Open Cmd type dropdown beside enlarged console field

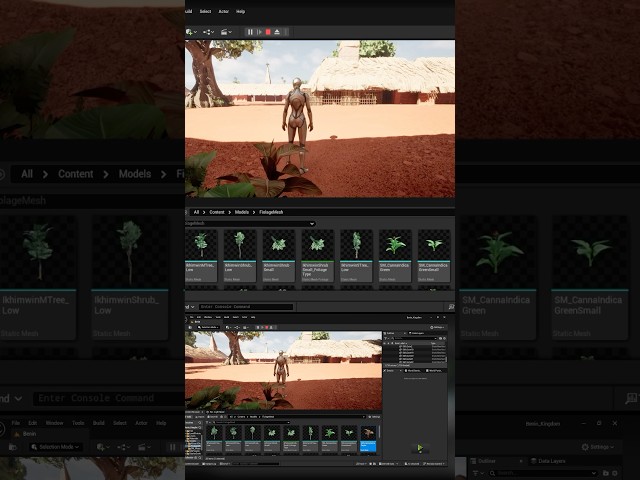190,307
